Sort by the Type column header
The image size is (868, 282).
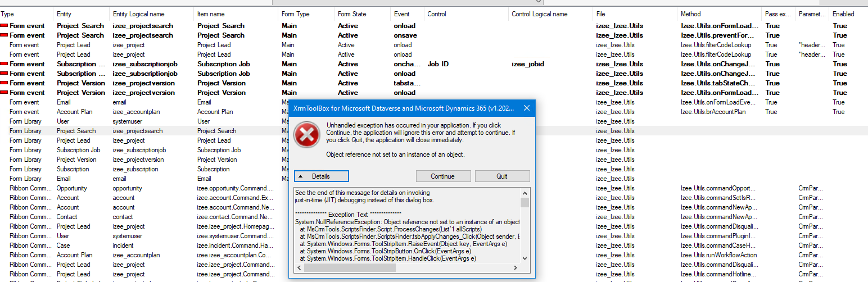[8, 14]
